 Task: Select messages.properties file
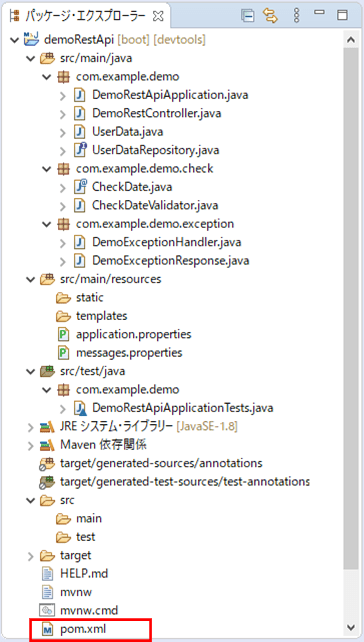click(x=129, y=353)
